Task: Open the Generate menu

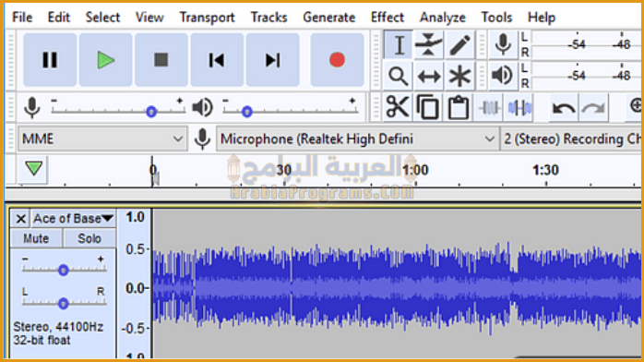Action: click(x=329, y=18)
